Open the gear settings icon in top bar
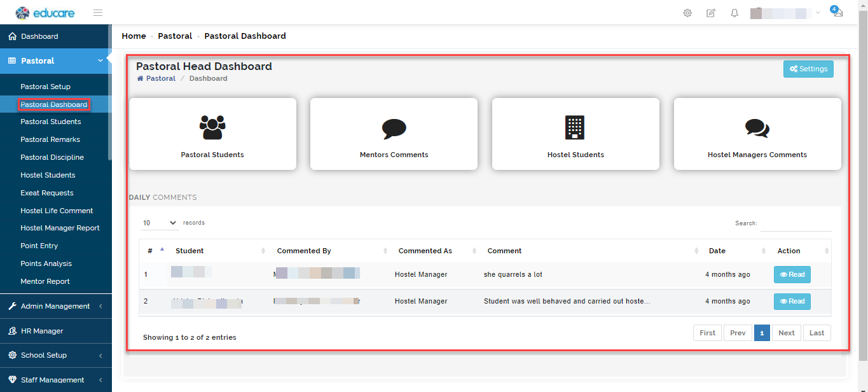 point(687,13)
